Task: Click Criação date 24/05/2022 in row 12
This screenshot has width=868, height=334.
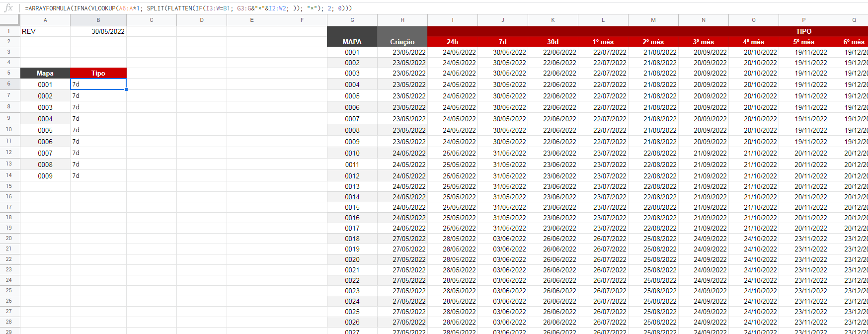Action: click(x=402, y=153)
